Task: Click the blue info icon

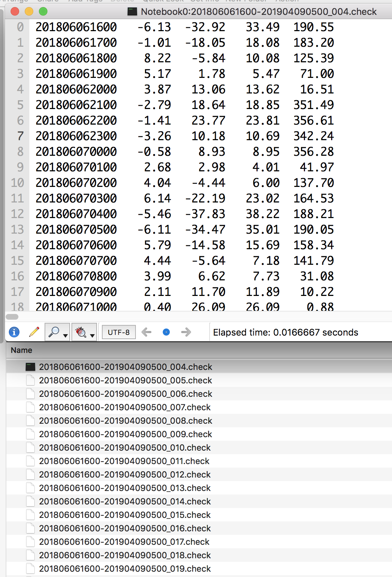Action: [14, 332]
